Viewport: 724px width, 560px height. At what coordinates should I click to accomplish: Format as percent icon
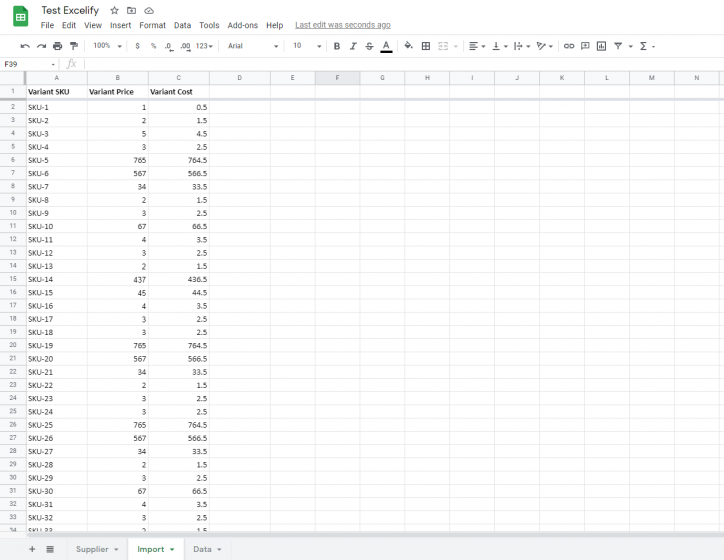tap(153, 46)
